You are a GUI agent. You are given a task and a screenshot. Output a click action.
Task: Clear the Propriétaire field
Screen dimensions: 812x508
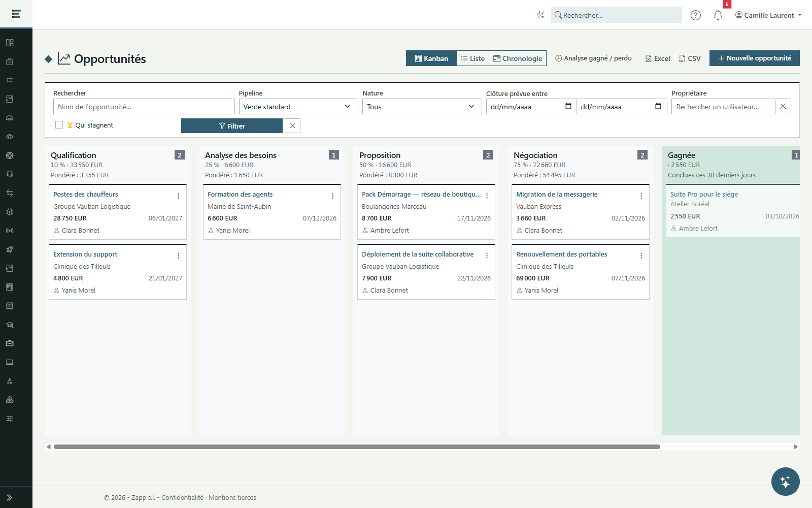click(x=783, y=107)
